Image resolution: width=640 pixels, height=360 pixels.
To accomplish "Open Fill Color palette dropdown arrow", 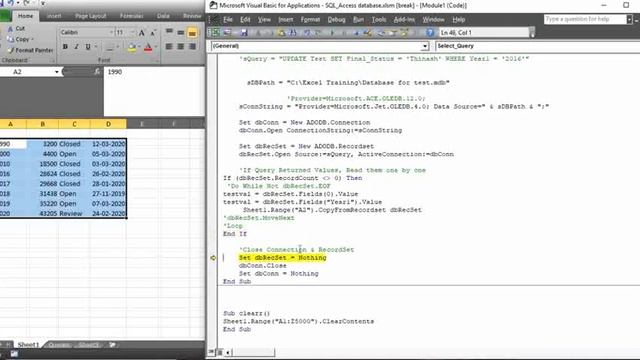I will (139, 48).
